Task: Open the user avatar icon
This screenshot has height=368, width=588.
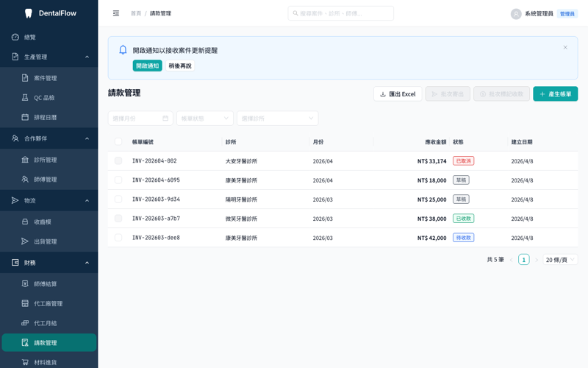Action: click(x=516, y=14)
